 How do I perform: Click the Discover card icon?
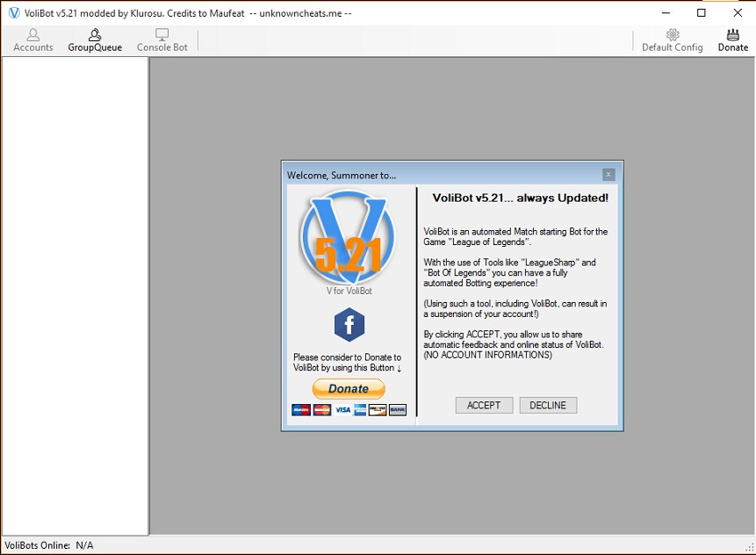click(x=378, y=410)
